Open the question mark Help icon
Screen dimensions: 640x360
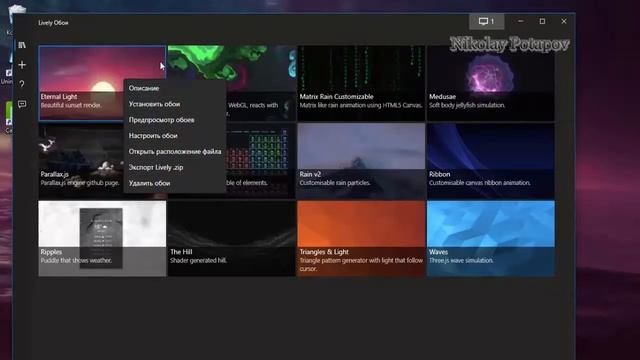click(22, 84)
